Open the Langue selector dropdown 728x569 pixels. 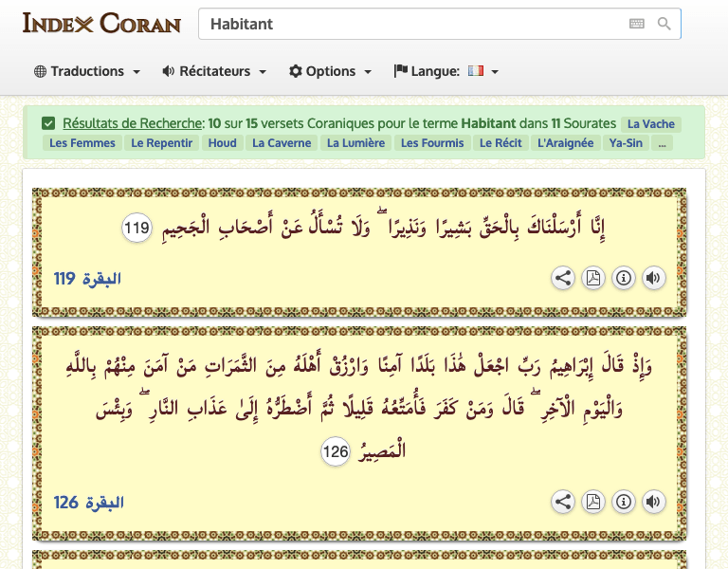pos(446,71)
